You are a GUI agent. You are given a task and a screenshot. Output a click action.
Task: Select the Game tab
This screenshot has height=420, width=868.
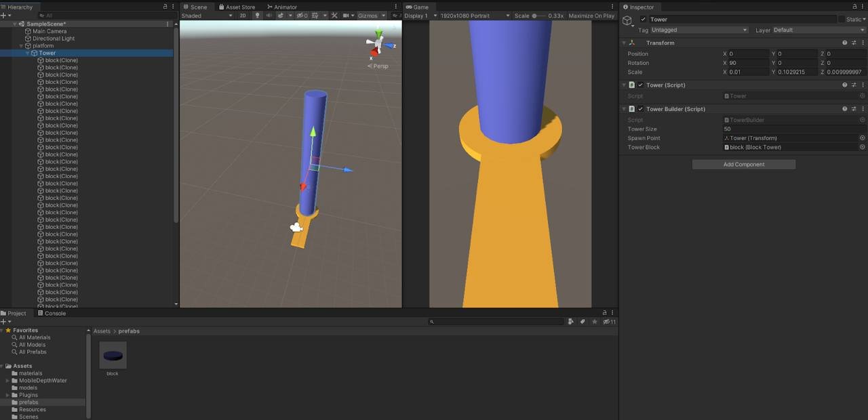tap(418, 7)
